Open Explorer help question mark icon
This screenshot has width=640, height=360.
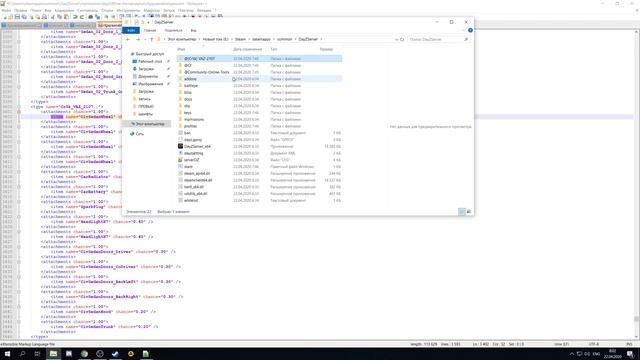pos(470,30)
